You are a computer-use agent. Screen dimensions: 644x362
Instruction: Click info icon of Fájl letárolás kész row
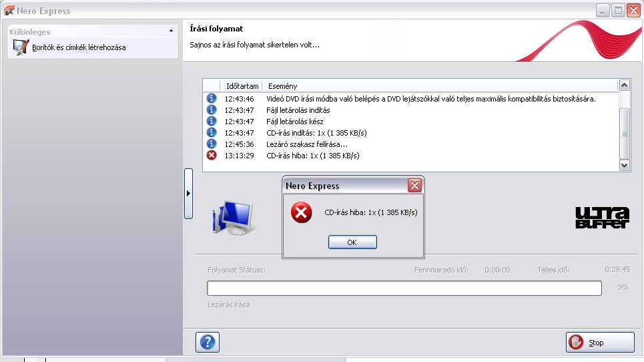tap(212, 121)
